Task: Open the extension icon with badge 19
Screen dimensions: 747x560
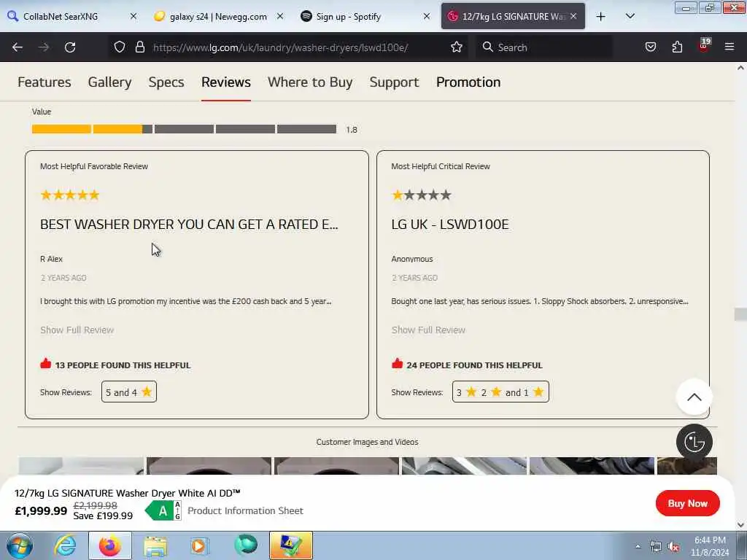Action: click(704, 46)
